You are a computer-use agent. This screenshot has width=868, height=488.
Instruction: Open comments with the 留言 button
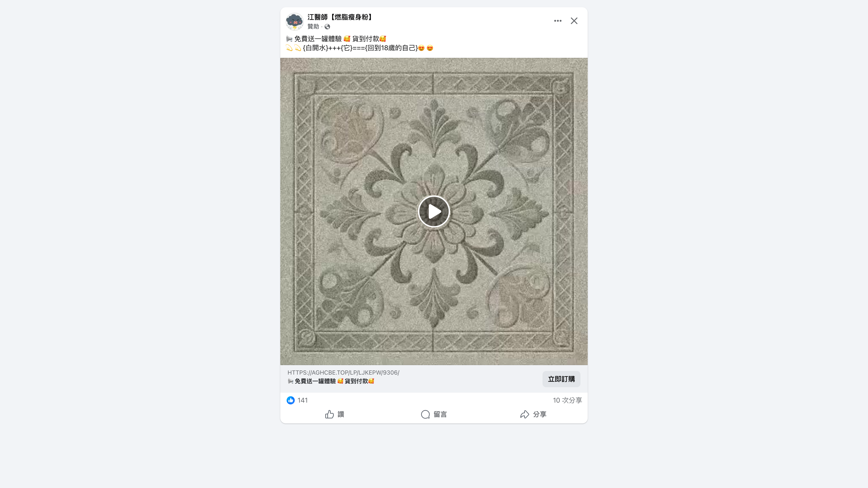click(x=434, y=415)
